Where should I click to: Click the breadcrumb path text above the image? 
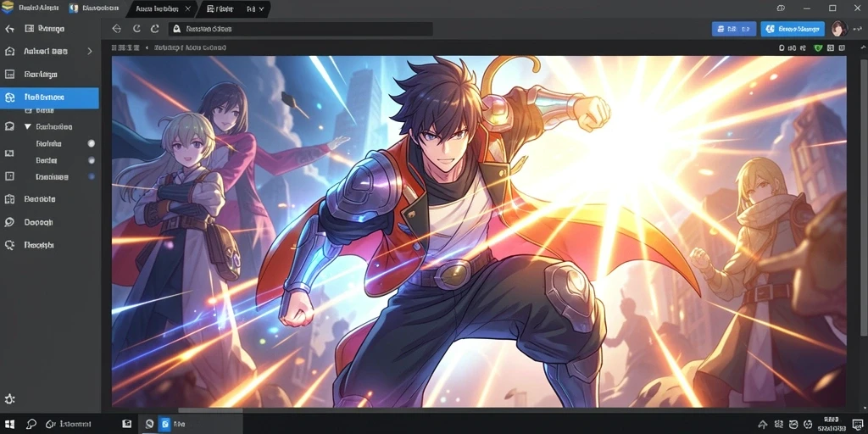190,47
